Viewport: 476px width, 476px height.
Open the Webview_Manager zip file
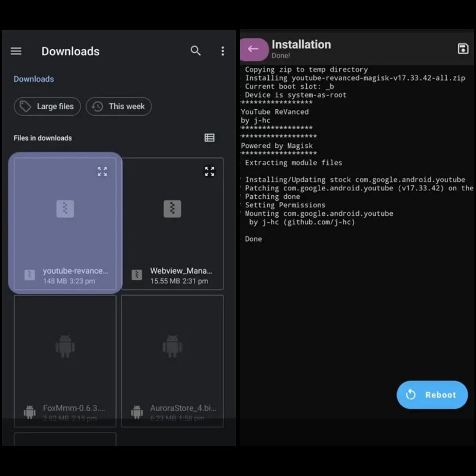pyautogui.click(x=172, y=224)
